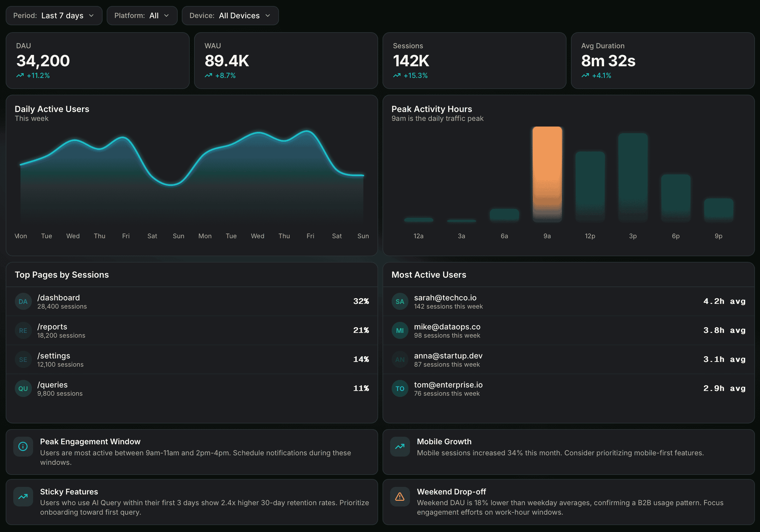
Task: Click the MI avatar for mike@dataops.co
Action: pyautogui.click(x=400, y=330)
